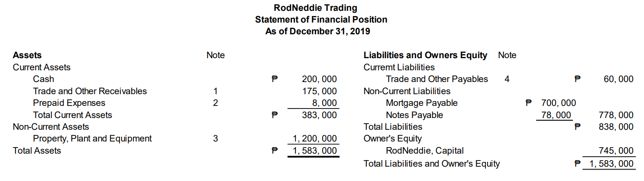Select the "Total Liabilities and Owner's Equity" label
Viewport: 644px width, 181px height.
click(431, 164)
